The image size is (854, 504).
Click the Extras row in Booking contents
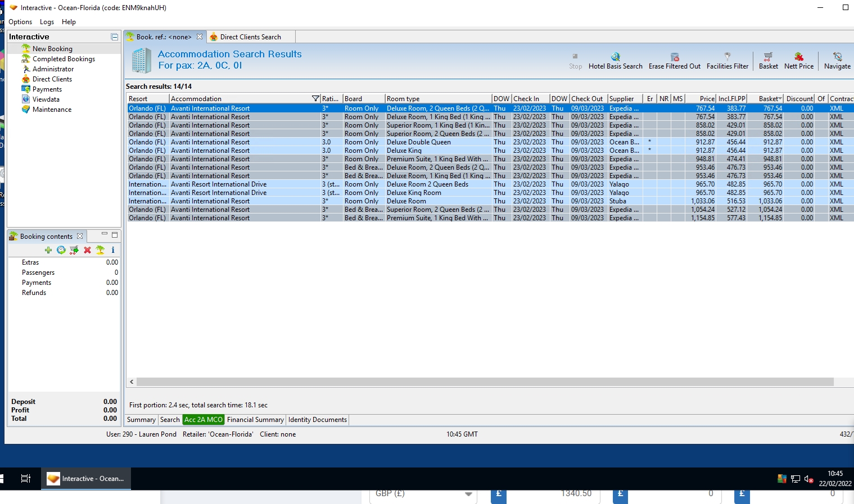pyautogui.click(x=64, y=262)
